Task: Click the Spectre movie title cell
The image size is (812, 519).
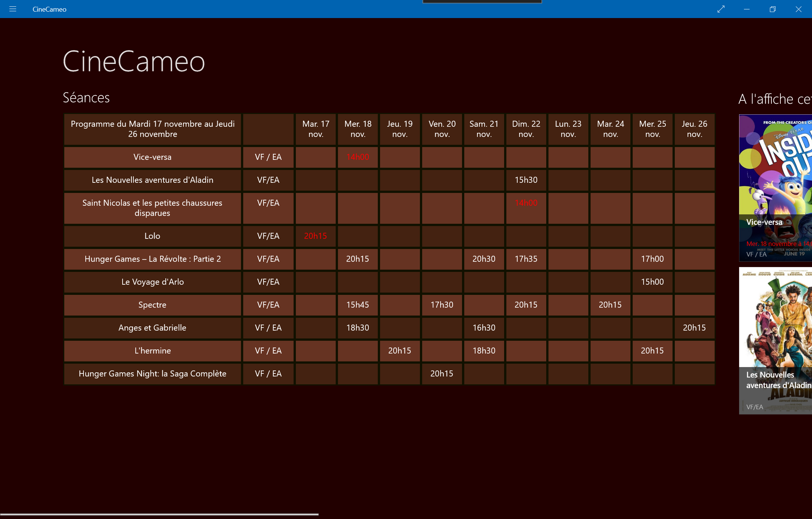Action: coord(152,305)
